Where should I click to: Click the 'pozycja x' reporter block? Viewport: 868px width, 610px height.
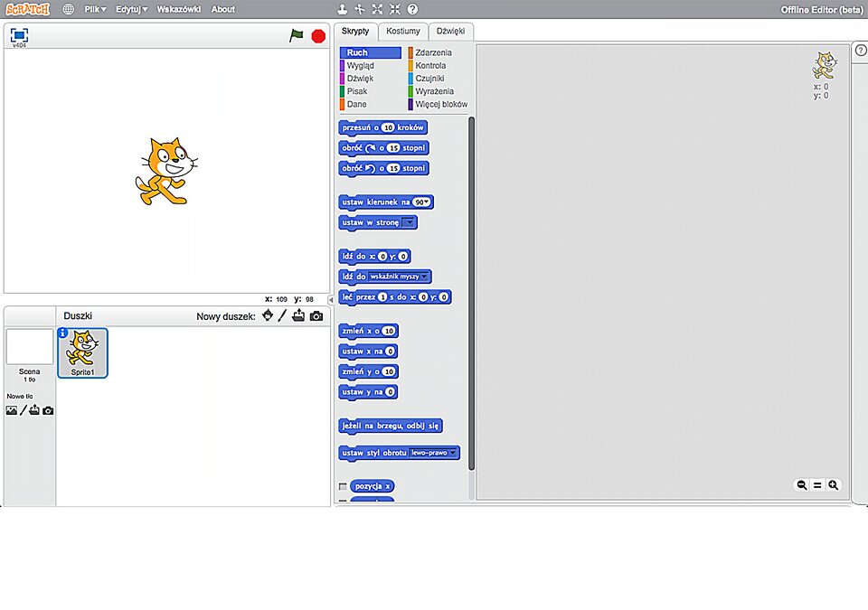pos(372,486)
